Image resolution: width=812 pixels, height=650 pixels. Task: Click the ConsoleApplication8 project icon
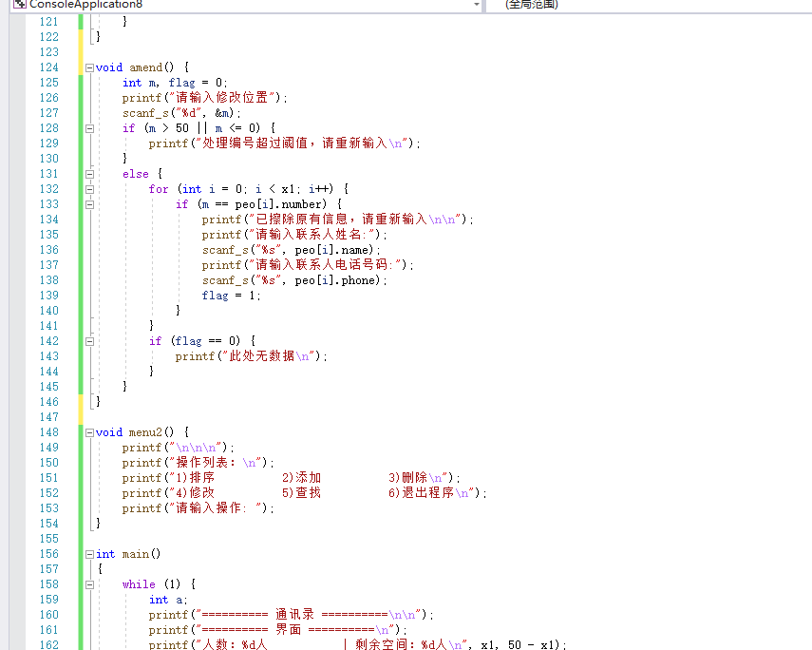pyautogui.click(x=20, y=4)
